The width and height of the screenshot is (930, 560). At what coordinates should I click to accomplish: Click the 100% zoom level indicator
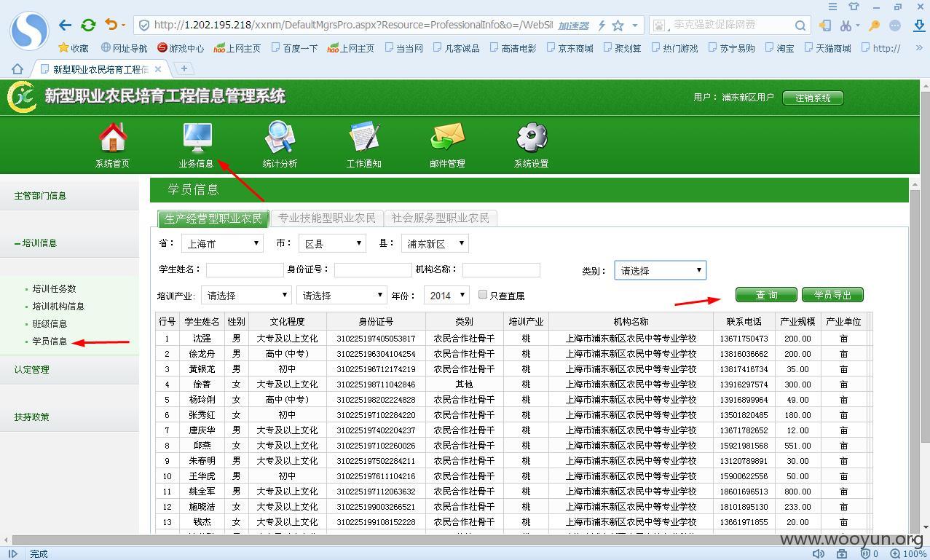click(x=914, y=553)
